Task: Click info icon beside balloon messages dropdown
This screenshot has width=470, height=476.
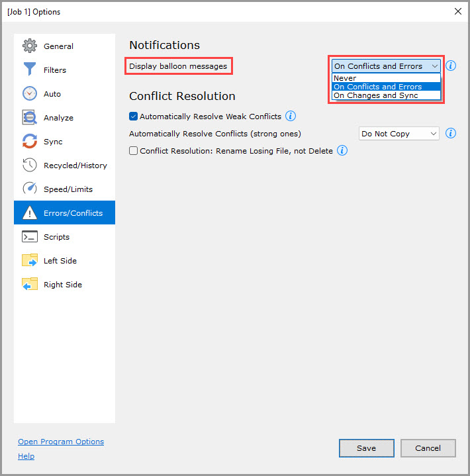Action: [451, 66]
